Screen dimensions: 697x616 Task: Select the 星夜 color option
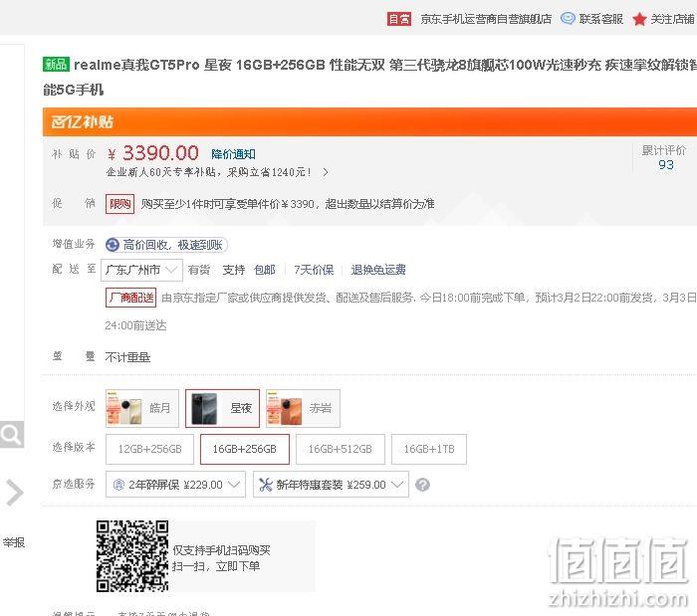pos(222,408)
